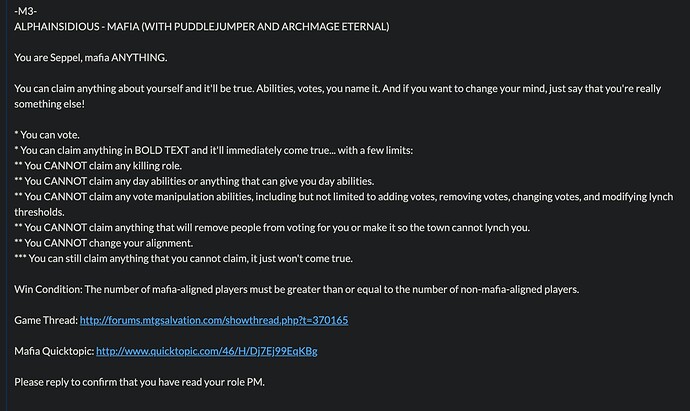The image size is (690, 411).
Task: Click the 'town cannot lynch you' rule line
Action: 272,228
